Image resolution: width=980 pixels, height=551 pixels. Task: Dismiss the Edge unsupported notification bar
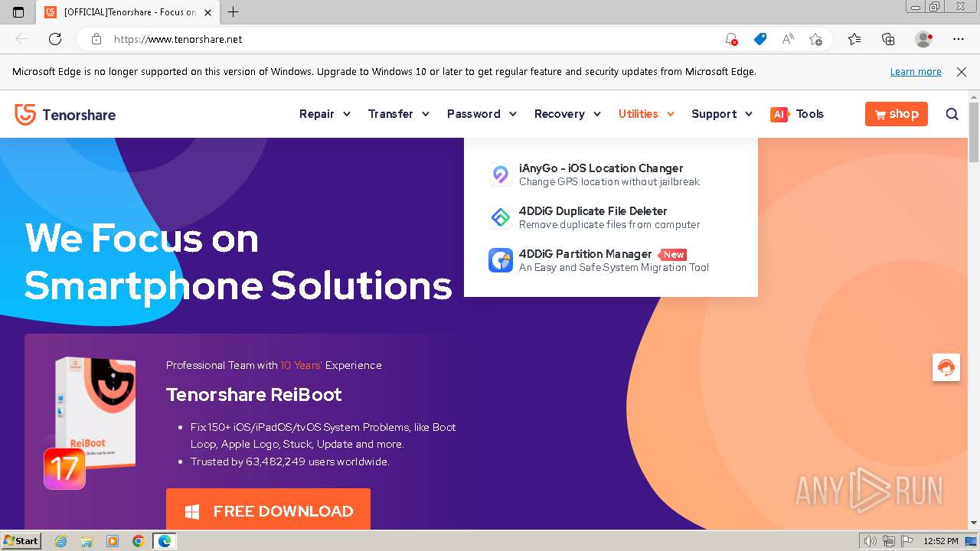tap(962, 71)
